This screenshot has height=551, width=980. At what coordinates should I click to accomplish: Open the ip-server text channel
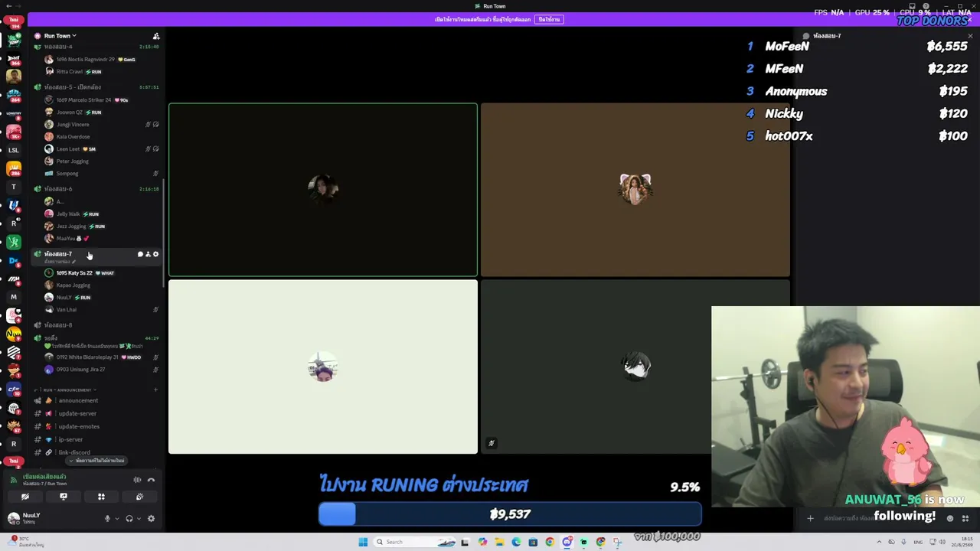tap(96, 440)
